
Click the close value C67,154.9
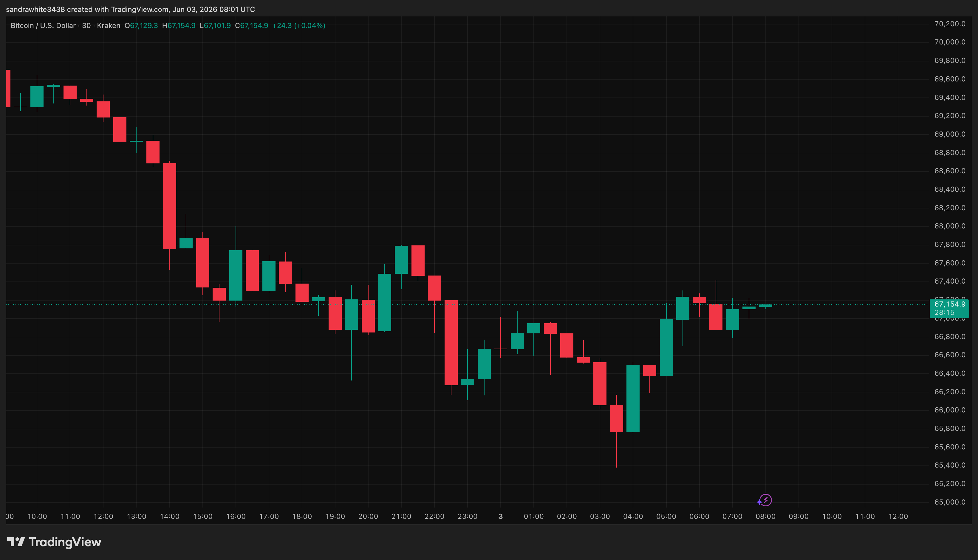tap(252, 26)
